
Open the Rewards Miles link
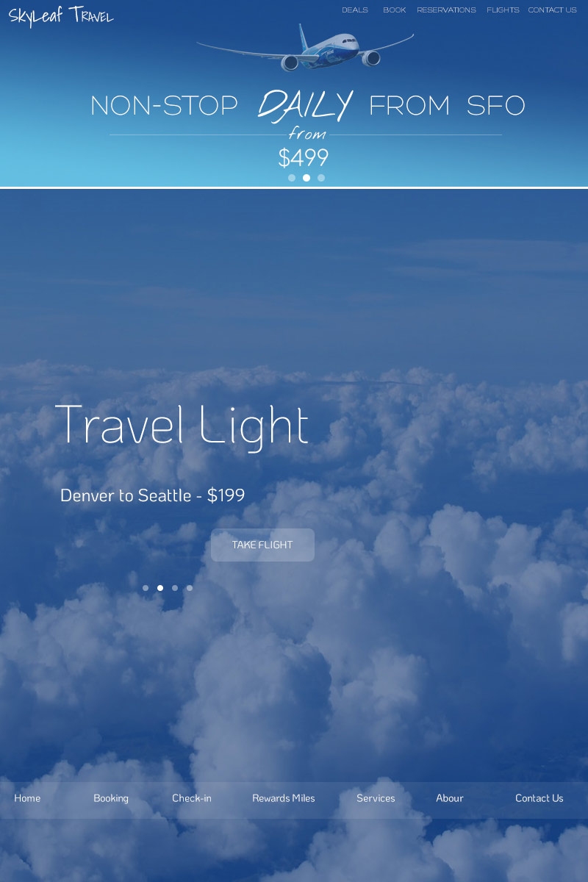[284, 798]
